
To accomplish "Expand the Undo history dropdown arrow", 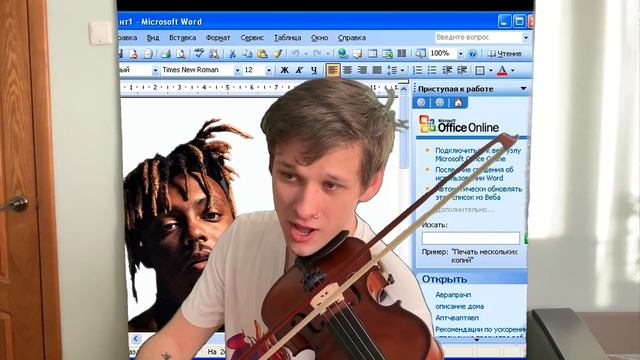I will [x=306, y=53].
